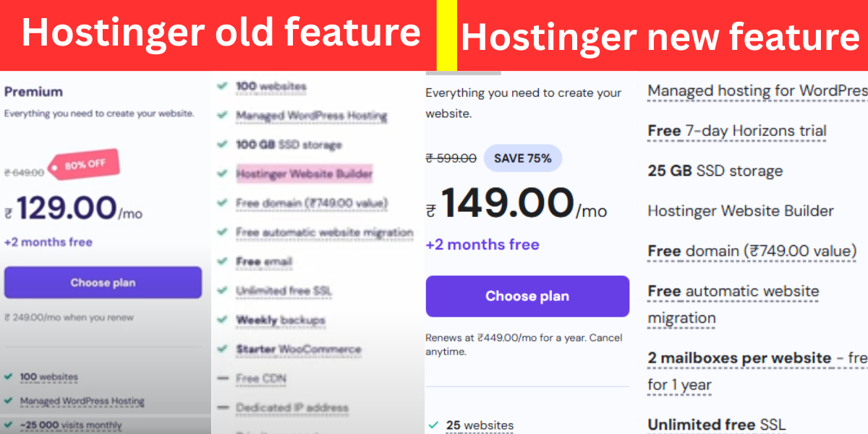The width and height of the screenshot is (868, 434).
Task: Open the Managed hosting for WordPress link
Action: coord(757,91)
